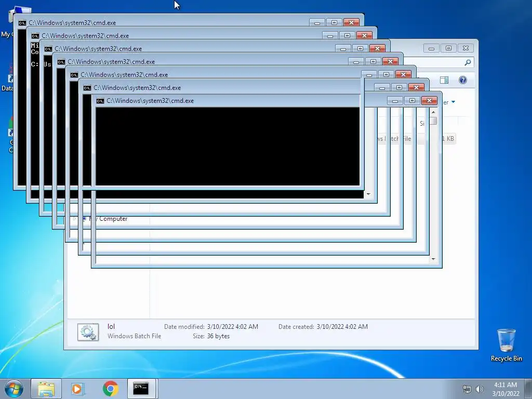Toggle the Explorer preview pane icon
The width and height of the screenshot is (532, 399).
[444, 80]
